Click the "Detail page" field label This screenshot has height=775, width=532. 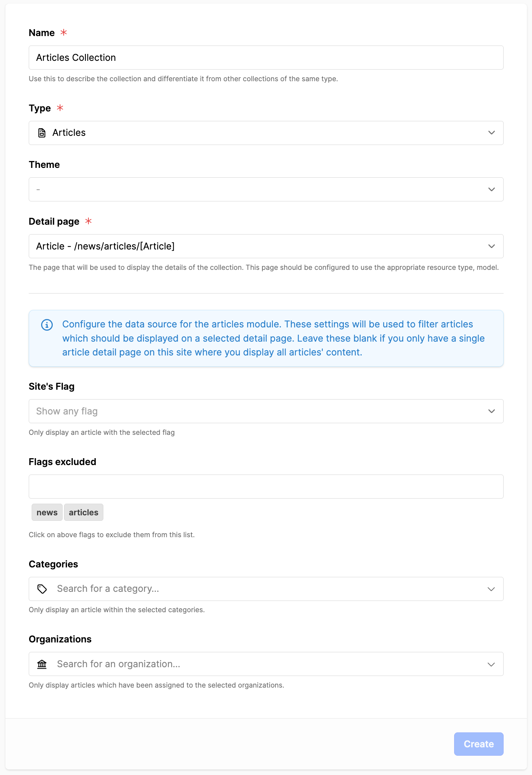point(54,221)
